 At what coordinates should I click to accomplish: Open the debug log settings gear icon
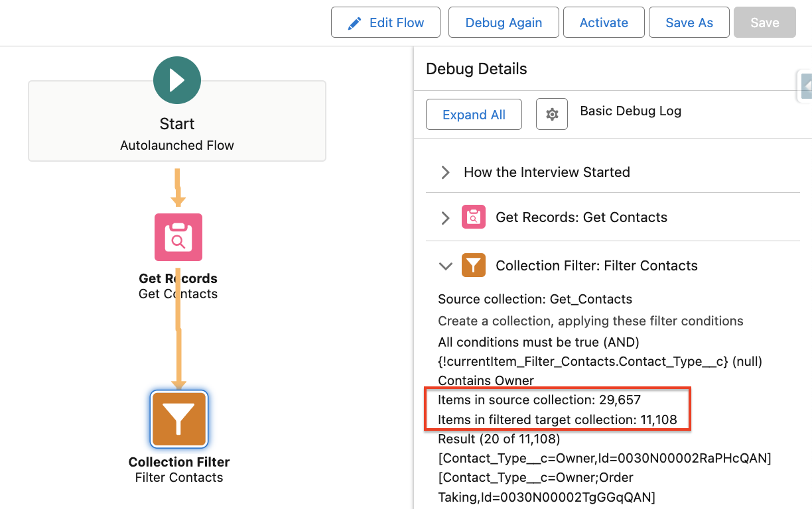(551, 114)
